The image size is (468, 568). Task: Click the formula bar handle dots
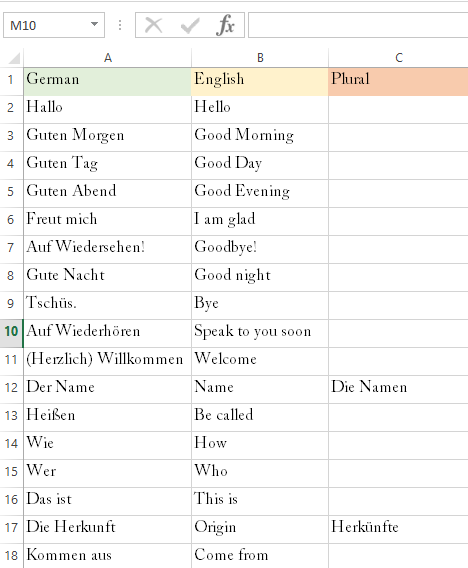coord(120,25)
